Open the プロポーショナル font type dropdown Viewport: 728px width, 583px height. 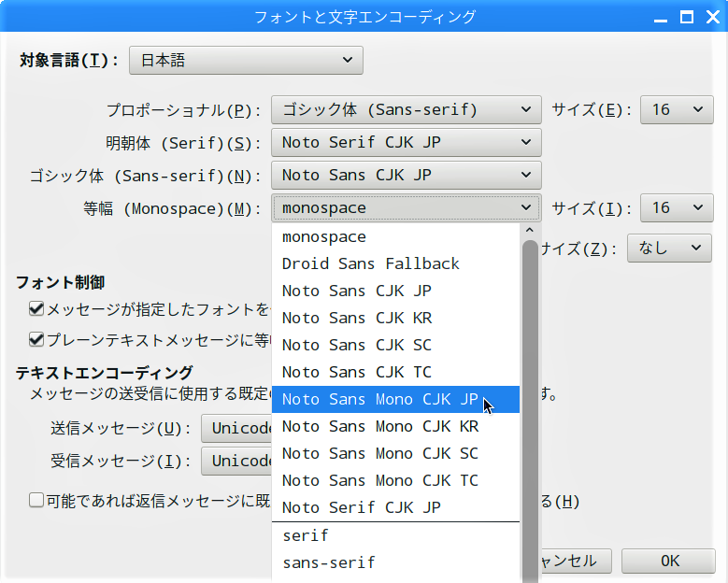pos(407,110)
